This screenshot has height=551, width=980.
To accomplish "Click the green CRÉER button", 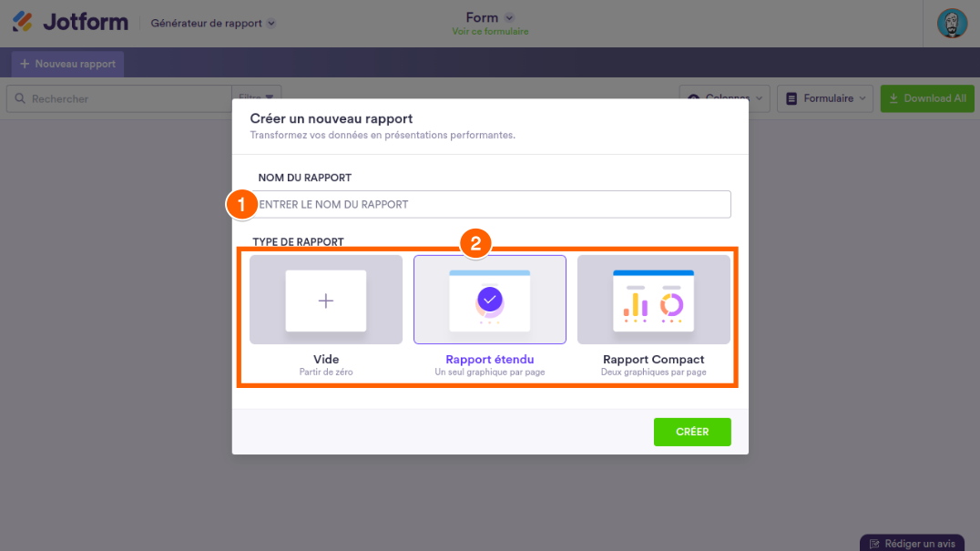I will 692,432.
